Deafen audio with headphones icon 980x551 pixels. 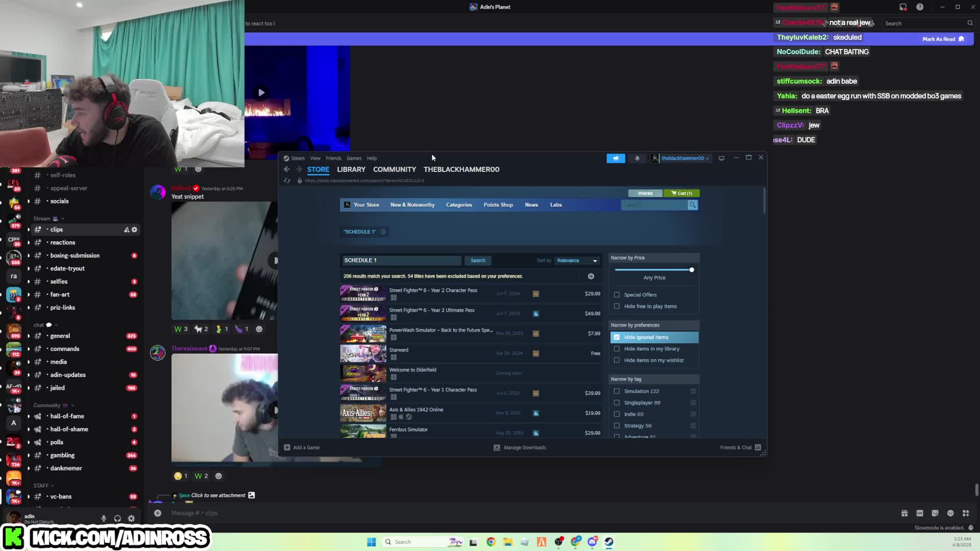tap(117, 518)
